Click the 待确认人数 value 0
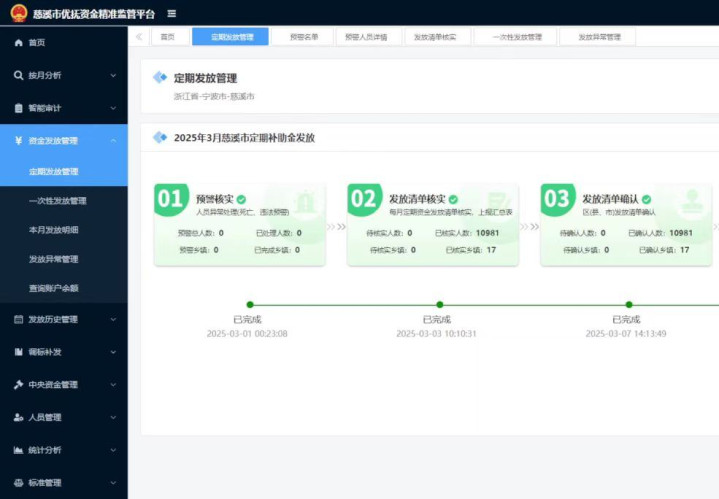 [603, 233]
